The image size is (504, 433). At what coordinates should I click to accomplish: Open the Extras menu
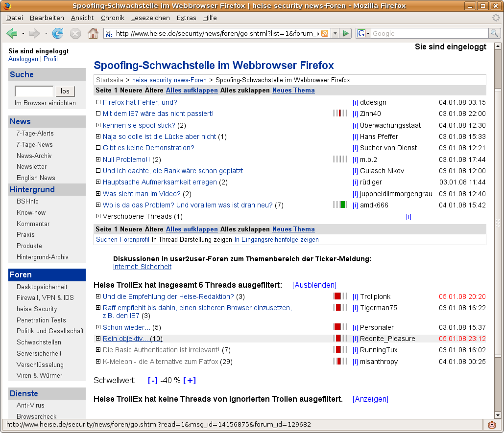coord(187,18)
